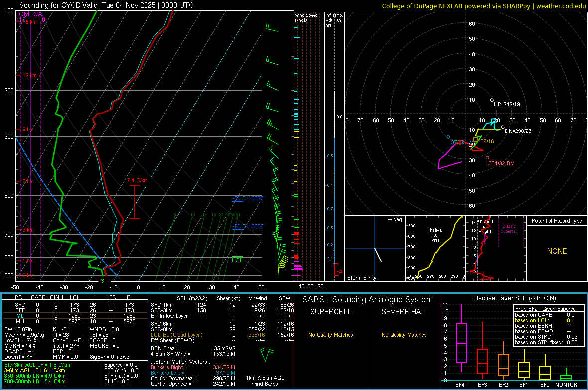Click the DN=290/26 hodograph label
The width and height of the screenshot is (588, 390).
(x=518, y=131)
